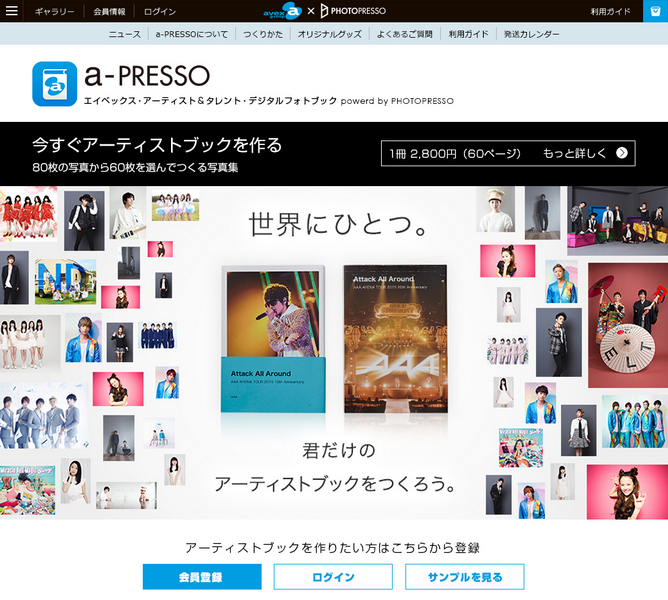Click the white dresses girl group photo

coord(30,342)
